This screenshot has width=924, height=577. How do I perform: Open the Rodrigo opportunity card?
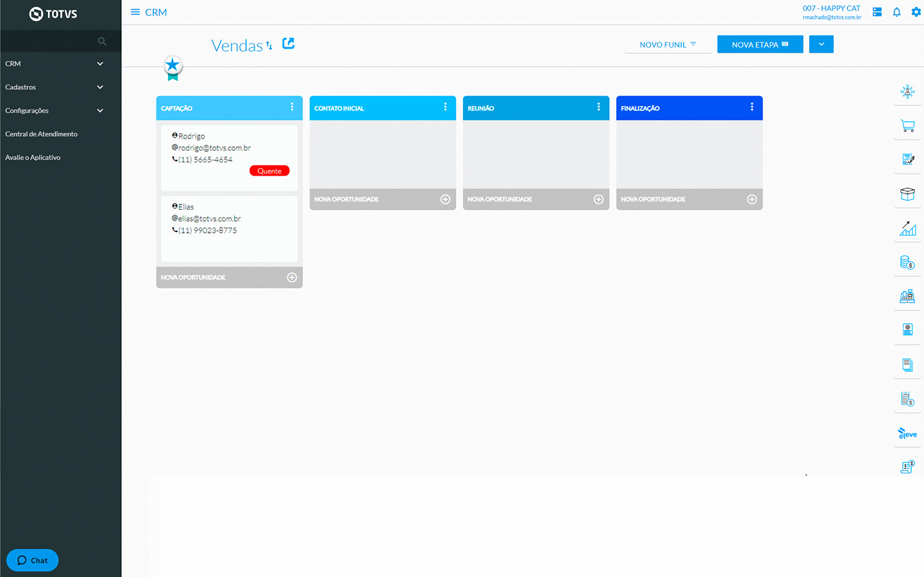(229, 157)
